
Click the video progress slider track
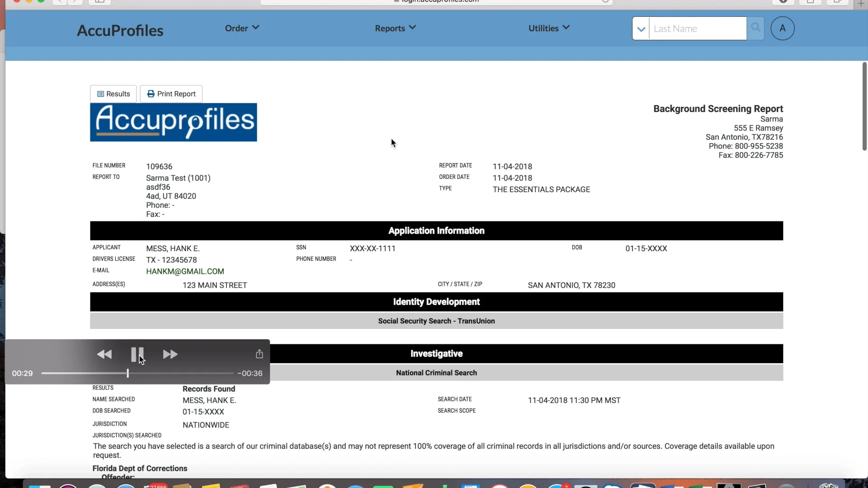(181, 374)
